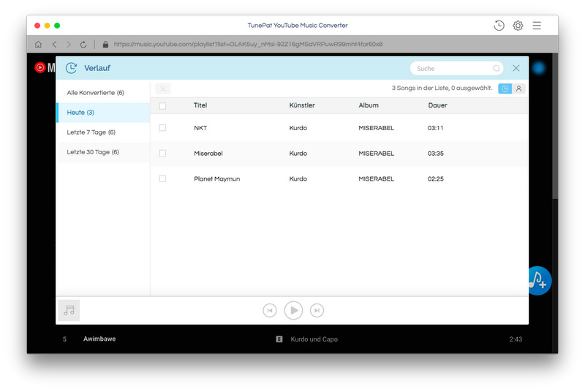Open the hamburger menu
585x392 pixels.
click(537, 26)
